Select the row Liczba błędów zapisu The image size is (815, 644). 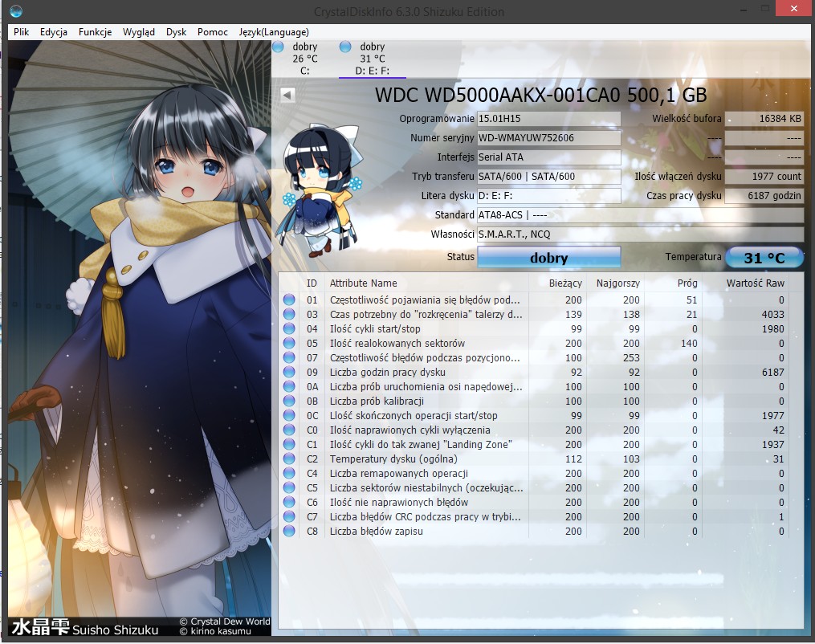[x=534, y=532]
